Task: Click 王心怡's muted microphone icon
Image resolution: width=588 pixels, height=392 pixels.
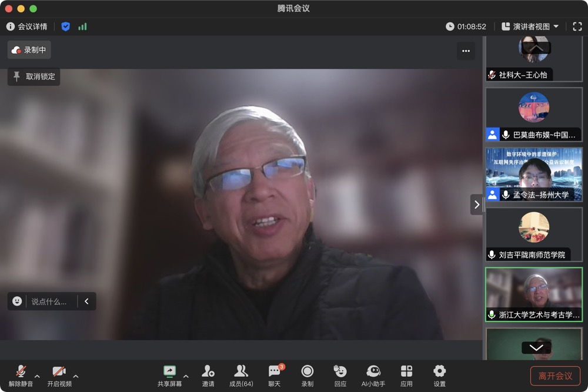Action: (492, 75)
